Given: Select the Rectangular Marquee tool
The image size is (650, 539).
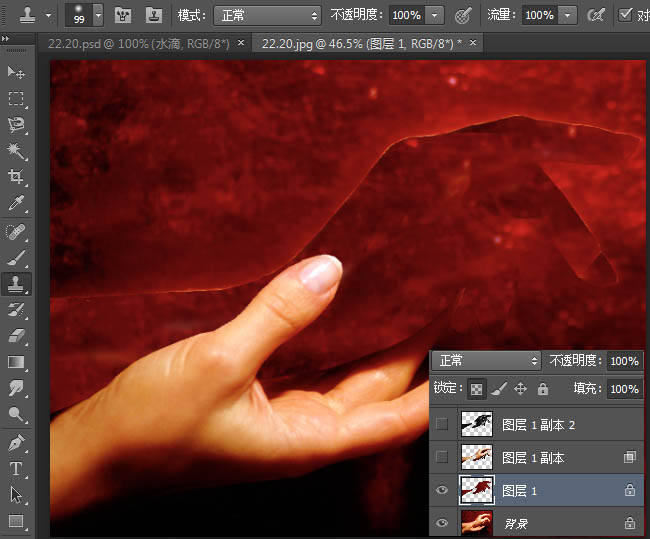Looking at the screenshot, I should 16,99.
